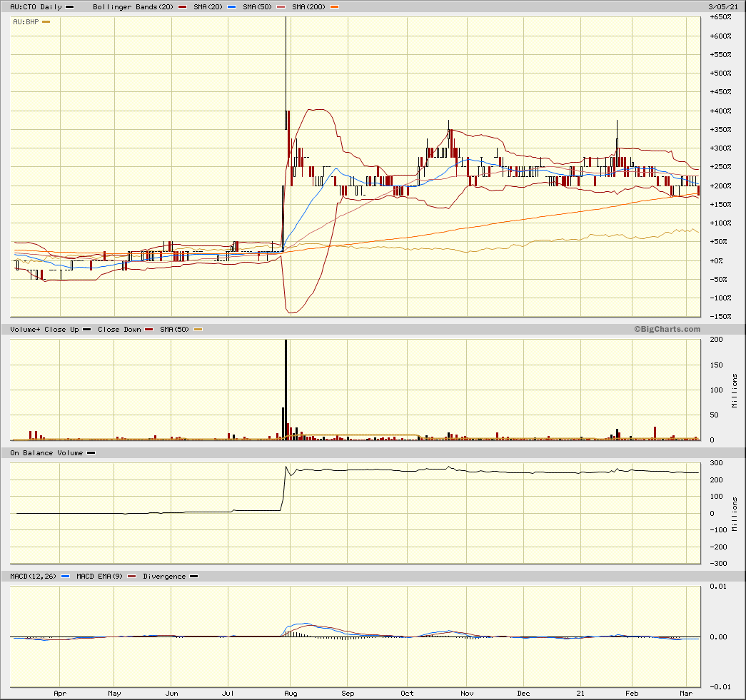The image size is (746, 700).
Task: Click the May month label
Action: [115, 694]
